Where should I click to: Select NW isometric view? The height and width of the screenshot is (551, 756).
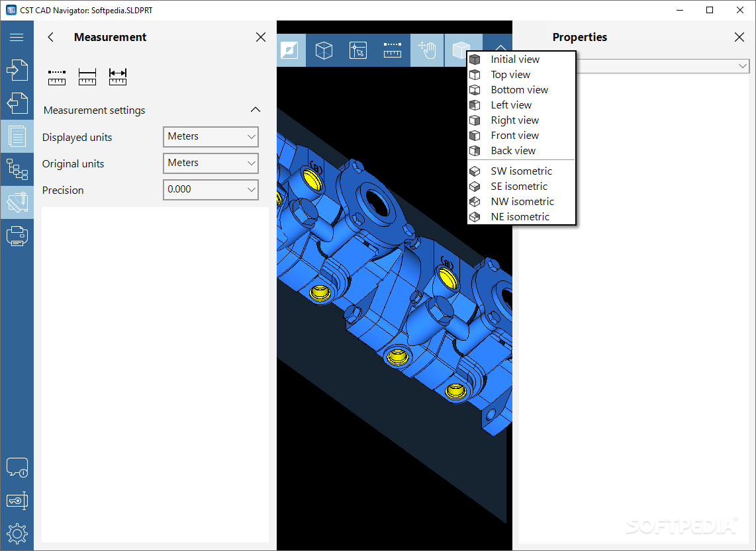tap(522, 201)
